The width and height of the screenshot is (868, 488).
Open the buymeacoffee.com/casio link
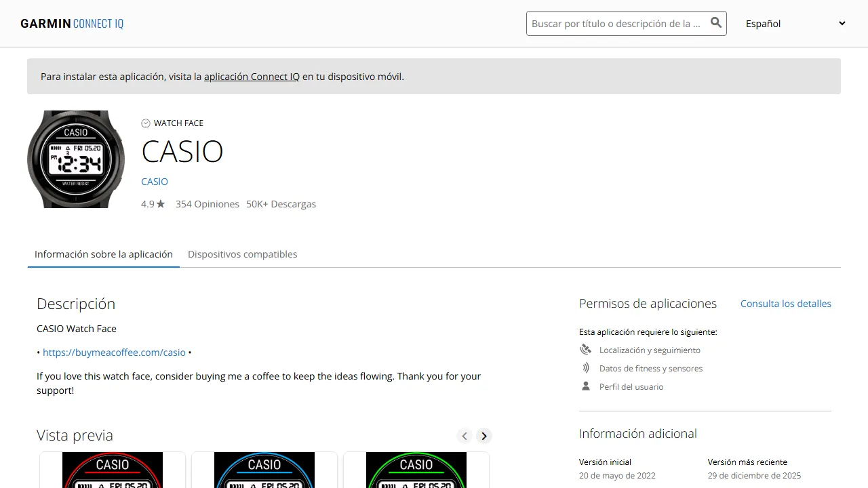[x=114, y=352]
